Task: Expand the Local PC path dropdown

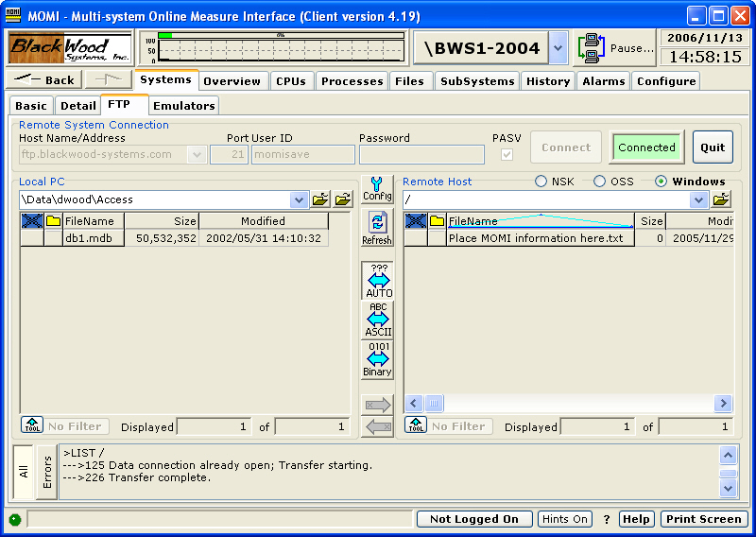Action: tap(300, 199)
